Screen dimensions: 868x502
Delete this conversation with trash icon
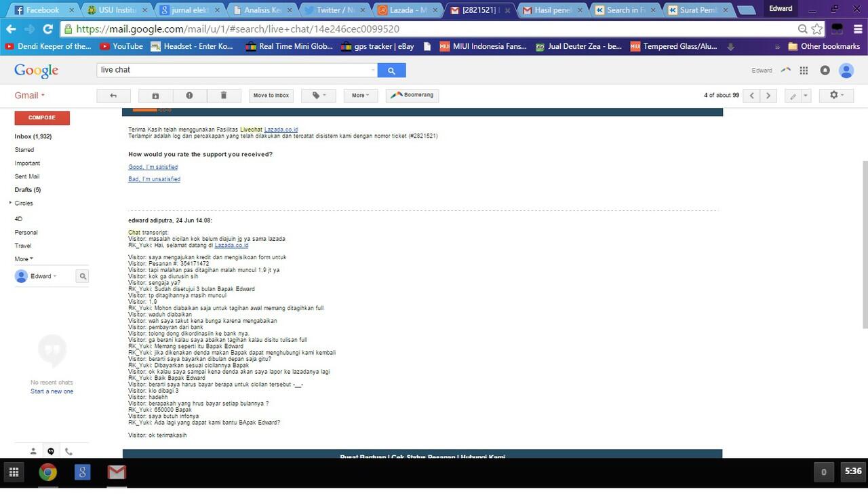click(223, 96)
